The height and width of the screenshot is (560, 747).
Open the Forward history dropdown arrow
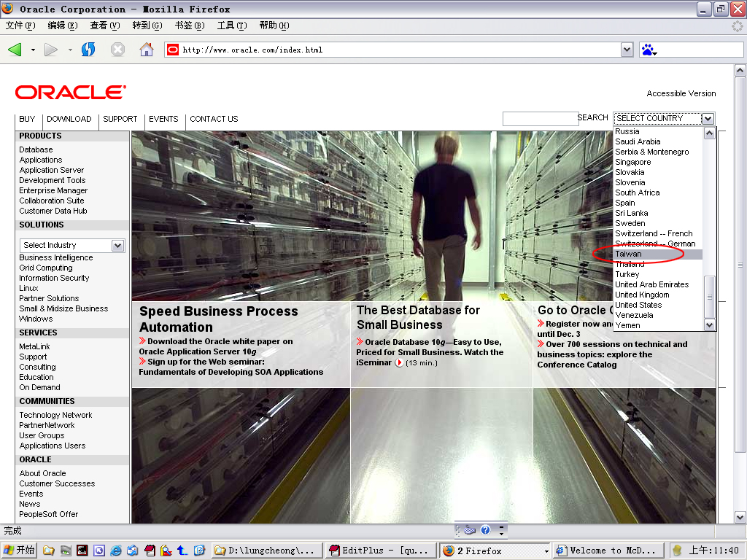click(70, 50)
